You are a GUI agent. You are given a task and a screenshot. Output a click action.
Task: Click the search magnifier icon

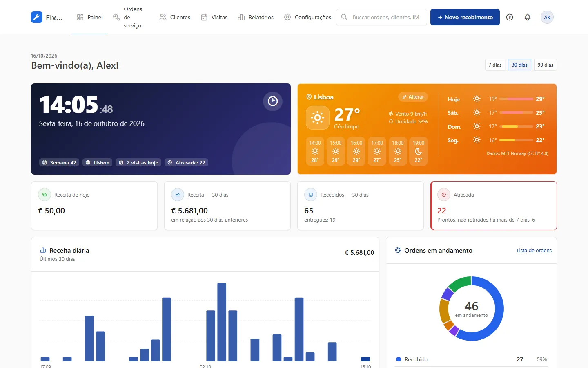pyautogui.click(x=344, y=17)
